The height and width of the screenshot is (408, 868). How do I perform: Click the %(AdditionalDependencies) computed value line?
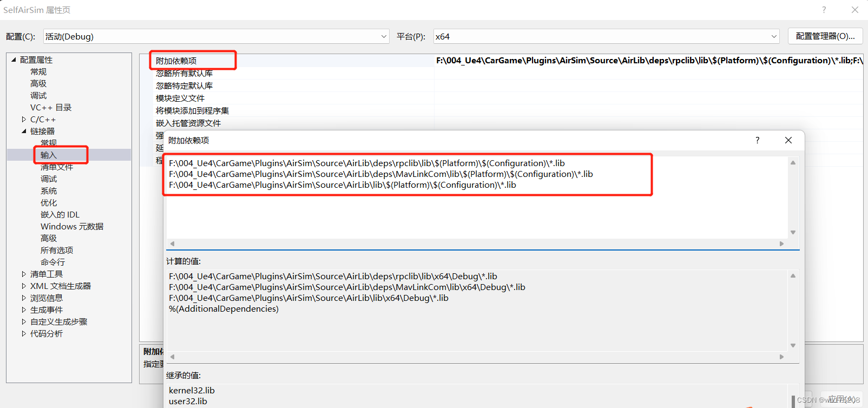tap(223, 308)
